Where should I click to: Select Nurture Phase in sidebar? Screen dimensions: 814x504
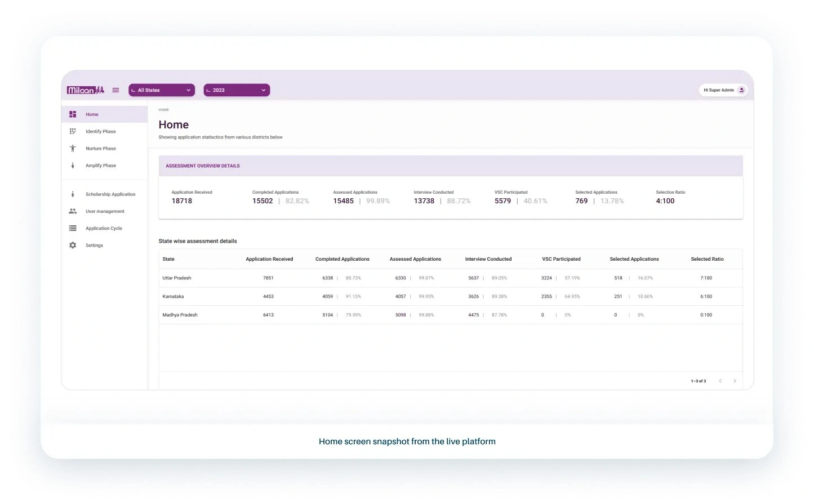coord(101,149)
